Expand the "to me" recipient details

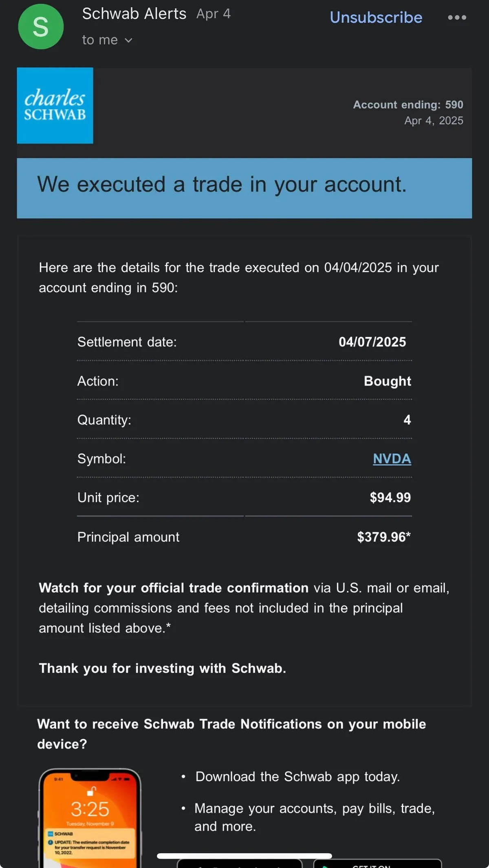coord(107,40)
